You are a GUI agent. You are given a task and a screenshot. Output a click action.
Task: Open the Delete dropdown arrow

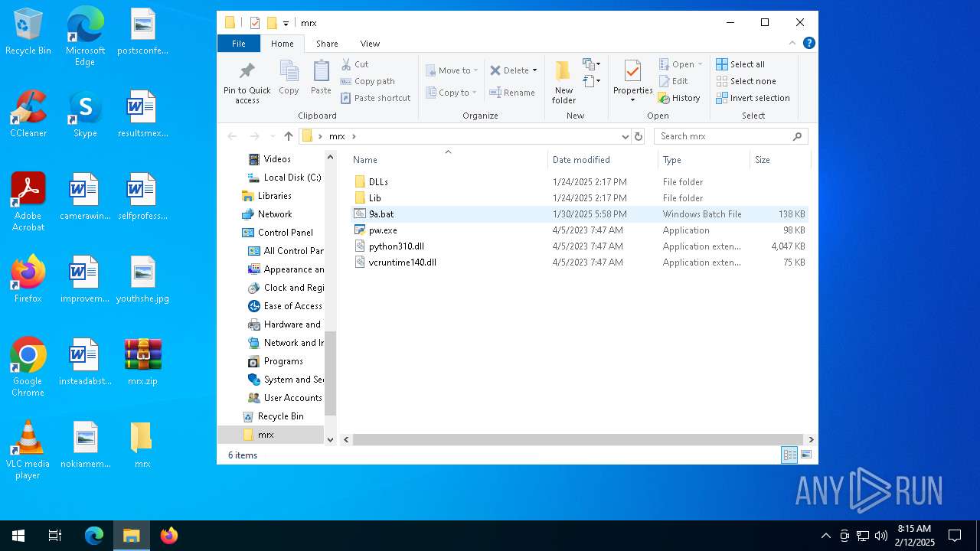(x=534, y=70)
